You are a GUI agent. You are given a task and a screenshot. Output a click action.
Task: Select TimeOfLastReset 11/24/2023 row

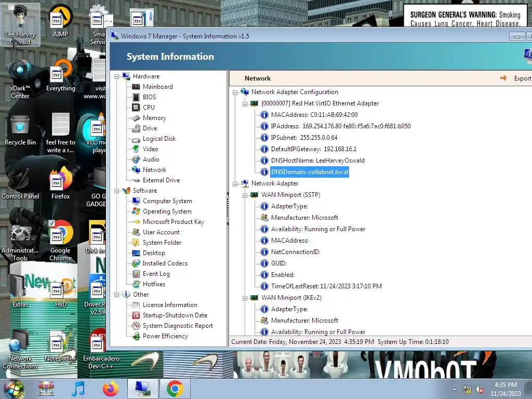click(x=326, y=286)
